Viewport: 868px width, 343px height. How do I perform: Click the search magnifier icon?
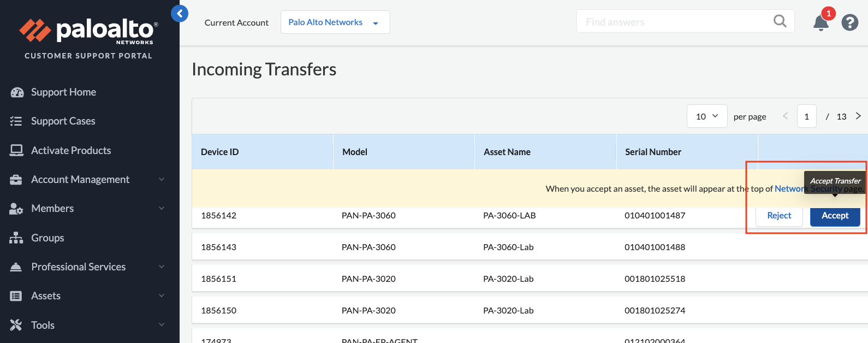pyautogui.click(x=780, y=21)
